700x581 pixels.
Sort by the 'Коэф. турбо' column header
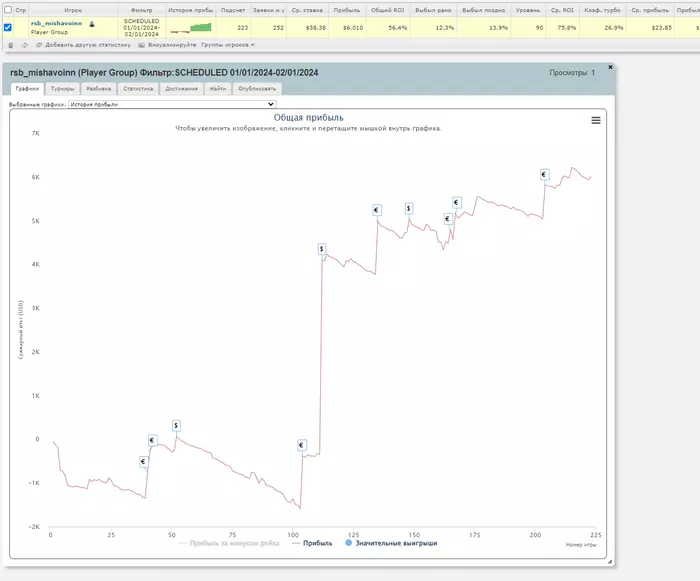[x=602, y=10]
